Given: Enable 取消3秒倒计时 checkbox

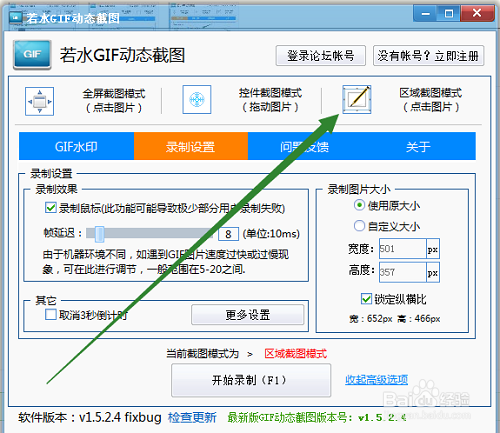Looking at the screenshot, I should click(51, 314).
